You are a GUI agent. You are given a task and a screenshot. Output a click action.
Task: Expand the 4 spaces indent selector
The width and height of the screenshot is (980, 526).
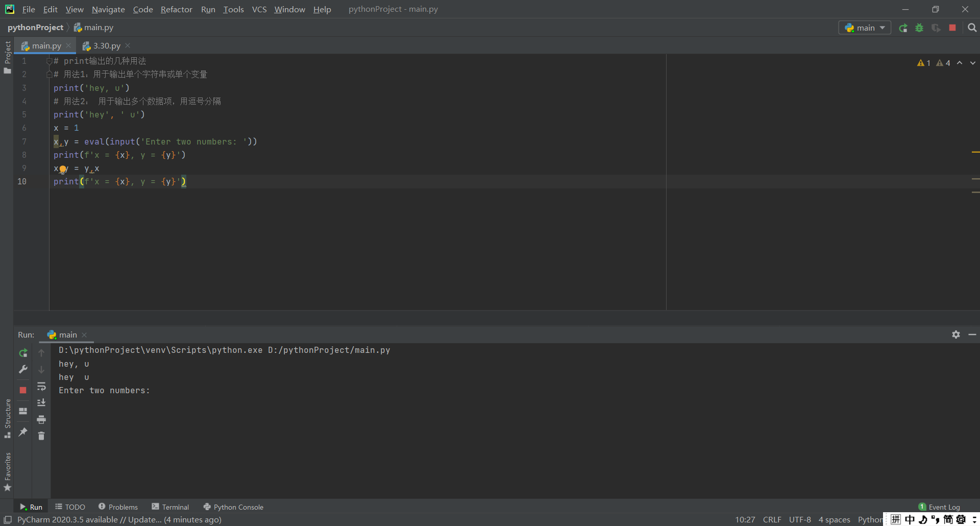[x=834, y=519]
